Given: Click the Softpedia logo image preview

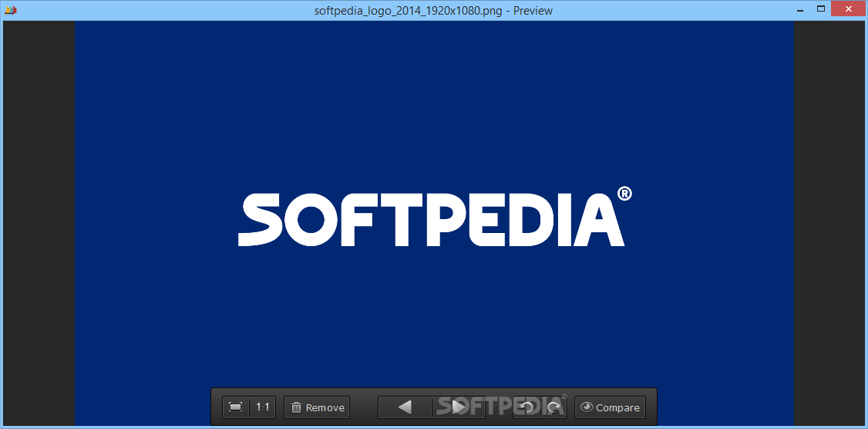Looking at the screenshot, I should click(x=435, y=223).
